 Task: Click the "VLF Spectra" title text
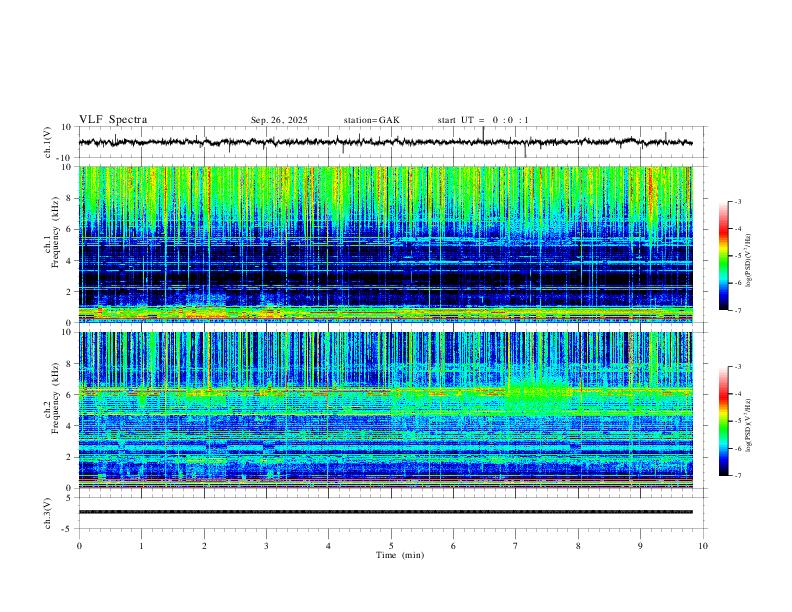(x=113, y=120)
